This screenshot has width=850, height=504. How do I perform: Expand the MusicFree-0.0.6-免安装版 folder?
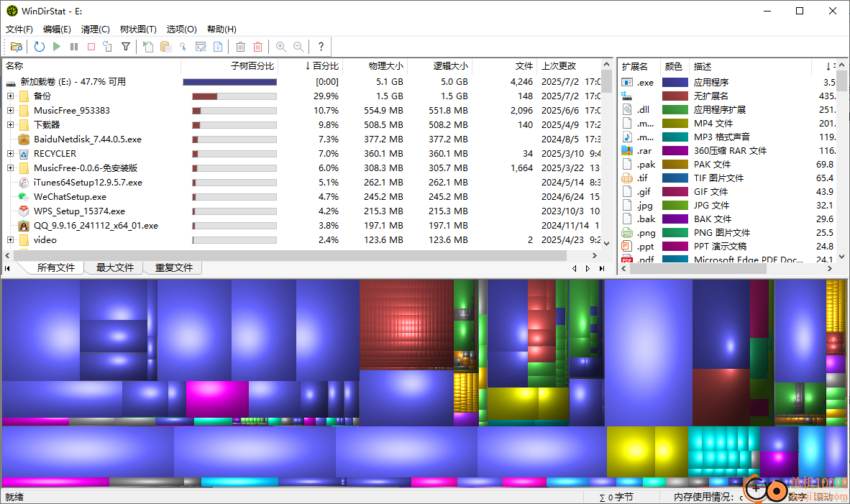[10, 168]
